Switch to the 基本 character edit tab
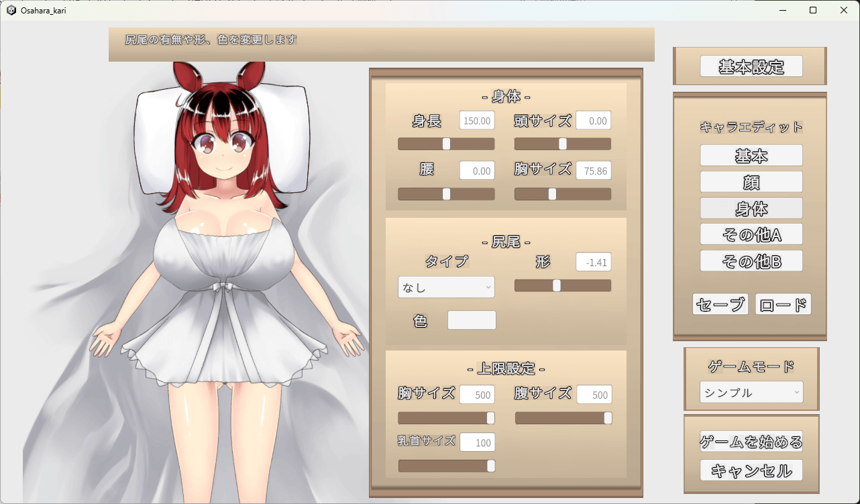 pyautogui.click(x=751, y=155)
